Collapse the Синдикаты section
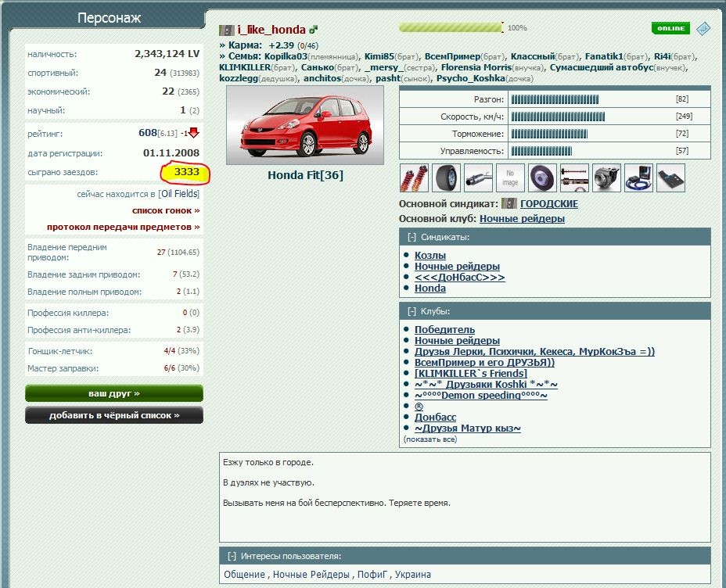This screenshot has width=726, height=588. [412, 238]
